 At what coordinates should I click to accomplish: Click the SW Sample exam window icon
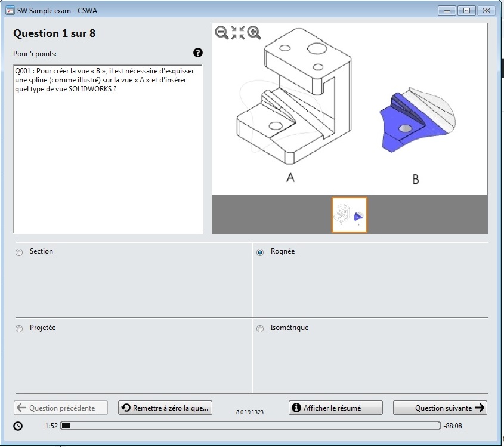tap(10, 10)
